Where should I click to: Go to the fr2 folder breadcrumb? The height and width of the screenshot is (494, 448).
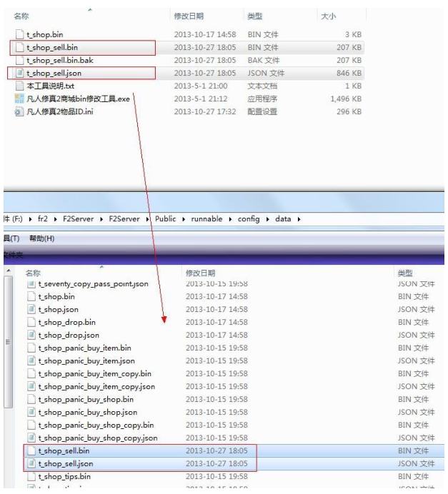(x=43, y=219)
